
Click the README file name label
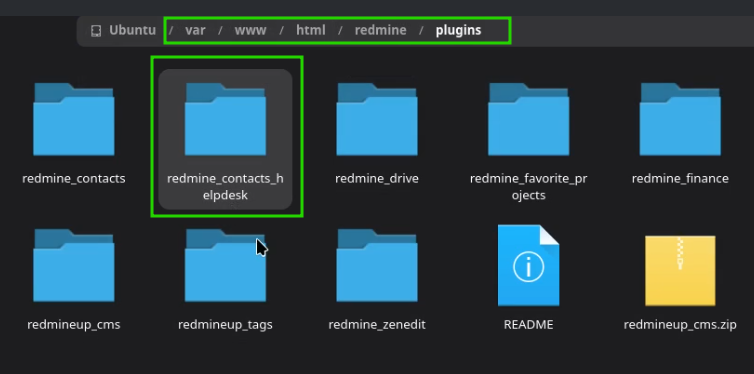click(528, 324)
